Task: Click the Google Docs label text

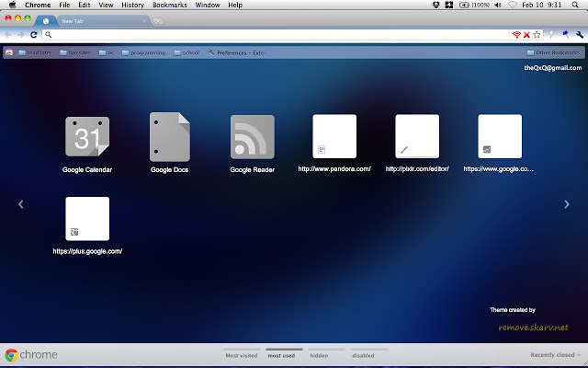Action: [x=169, y=169]
